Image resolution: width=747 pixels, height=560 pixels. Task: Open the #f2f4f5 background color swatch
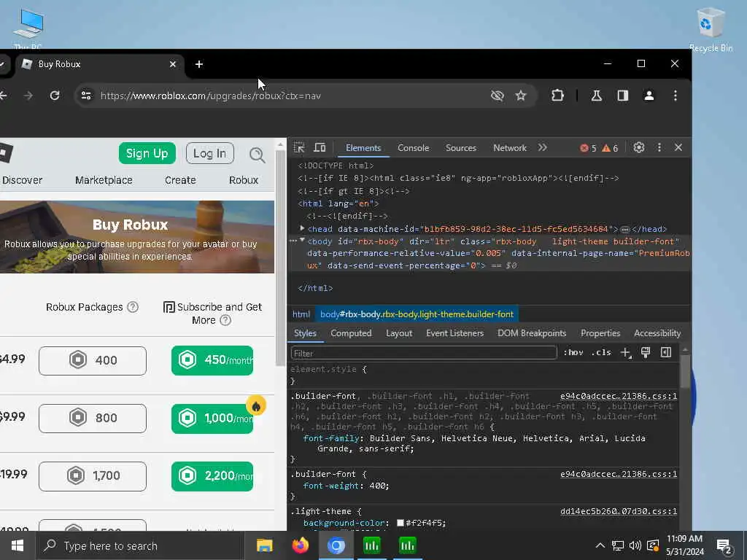pyautogui.click(x=400, y=523)
